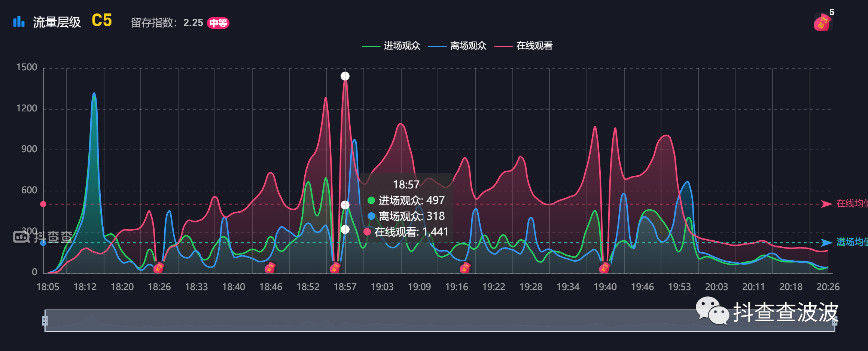Click the white data point on blue line at 18:57
Viewport: 868px width, 351px height.
click(x=345, y=230)
